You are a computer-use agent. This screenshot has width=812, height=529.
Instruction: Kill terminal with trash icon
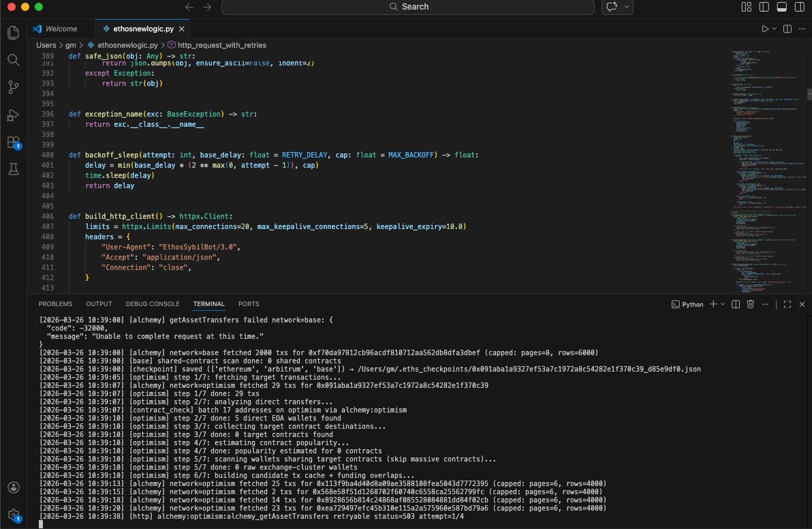(x=751, y=304)
